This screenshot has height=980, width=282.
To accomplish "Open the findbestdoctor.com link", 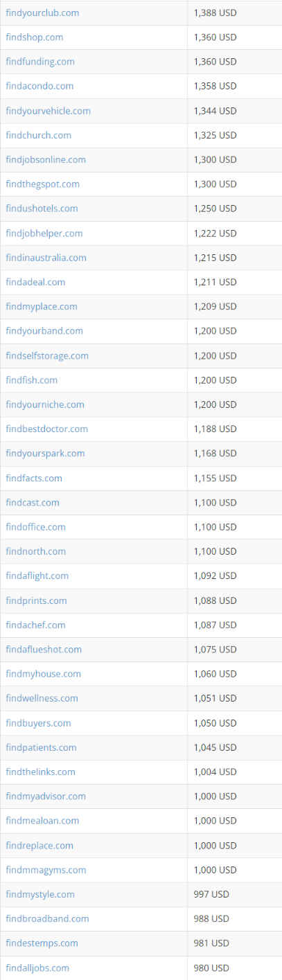I will point(47,429).
